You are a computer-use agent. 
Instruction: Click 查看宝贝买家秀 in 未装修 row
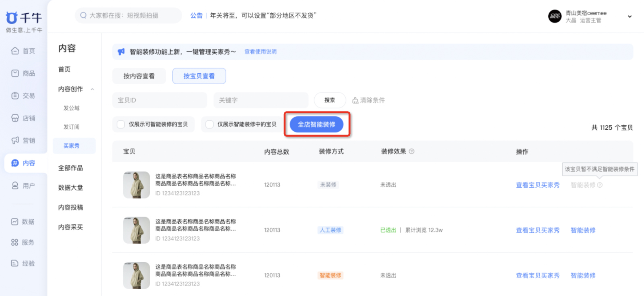point(538,185)
